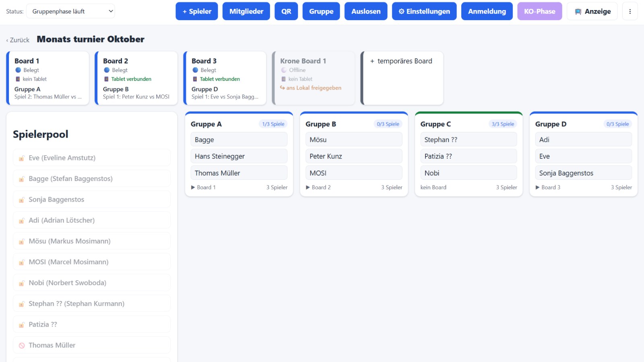Click the lock icon next to Mösu (Markus Mosimann)

click(x=22, y=241)
